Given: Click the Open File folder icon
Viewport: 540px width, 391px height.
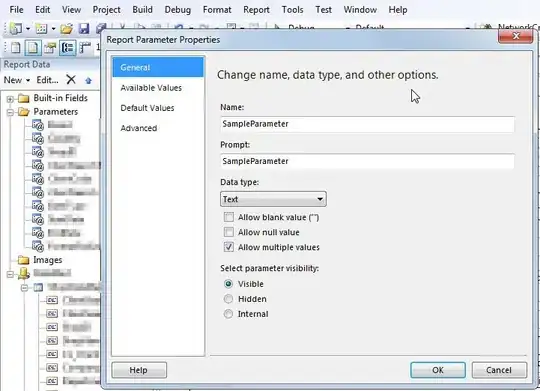Looking at the screenshot, I should (x=66, y=29).
